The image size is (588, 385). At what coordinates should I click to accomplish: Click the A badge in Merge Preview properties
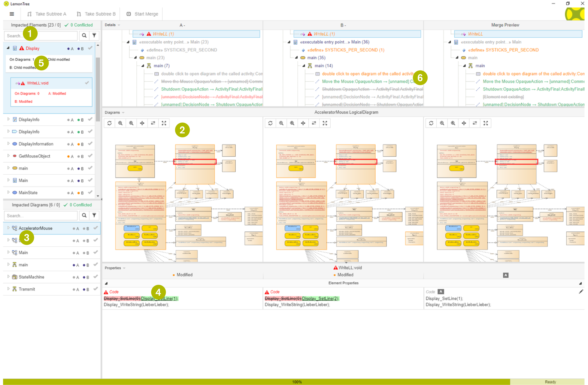click(x=505, y=275)
